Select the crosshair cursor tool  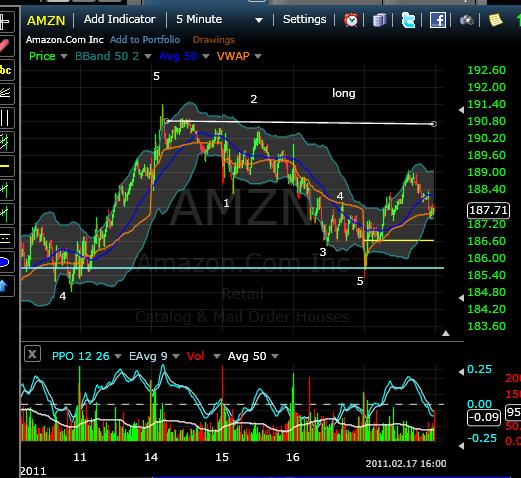6,22
